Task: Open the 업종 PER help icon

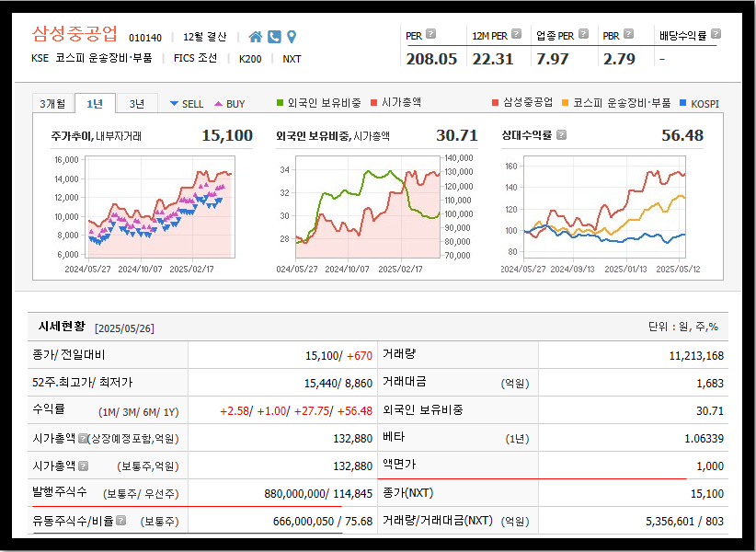Action: (x=583, y=34)
